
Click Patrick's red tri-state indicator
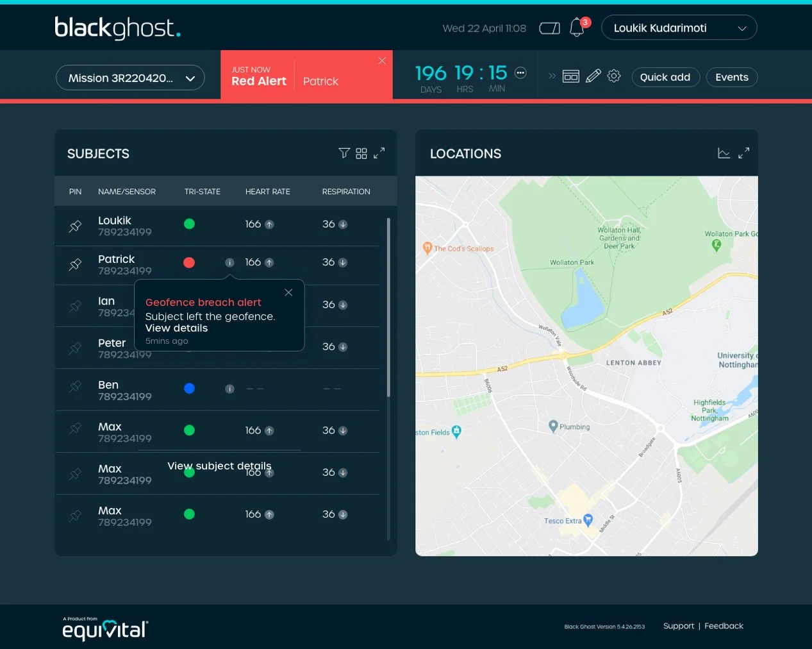point(189,262)
